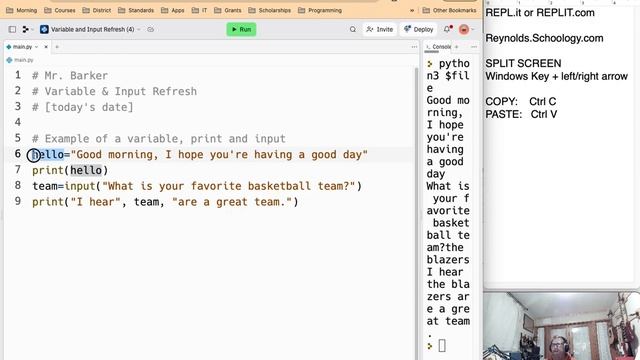Click REPL.it or REPLIT.com text in notes window
Screen dimensions: 640x360
[x=540, y=13]
